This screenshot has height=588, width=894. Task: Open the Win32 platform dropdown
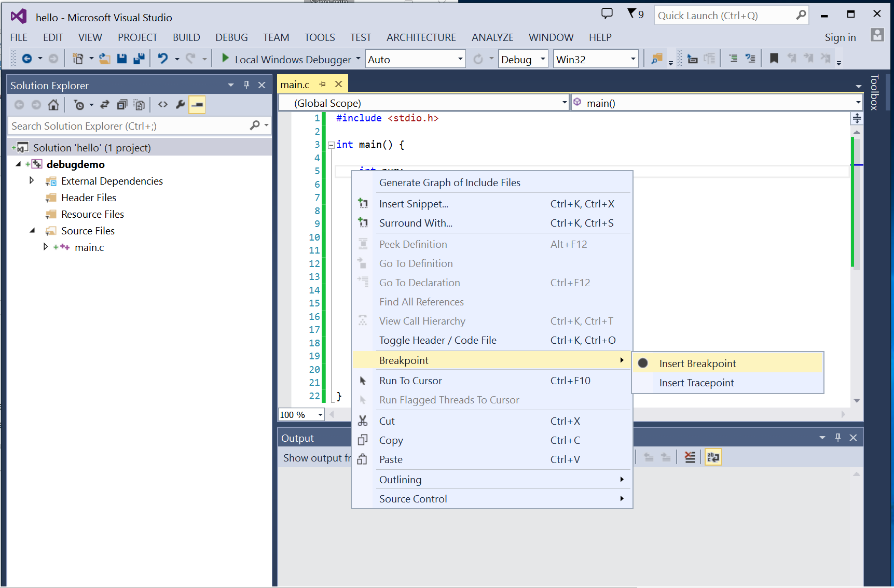pos(633,59)
